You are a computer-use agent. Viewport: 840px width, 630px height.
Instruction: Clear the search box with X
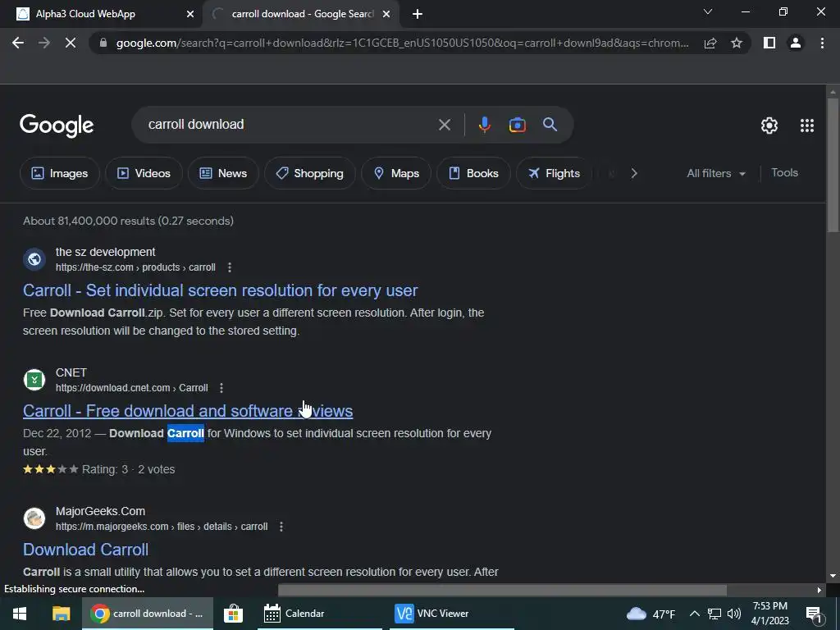(444, 125)
